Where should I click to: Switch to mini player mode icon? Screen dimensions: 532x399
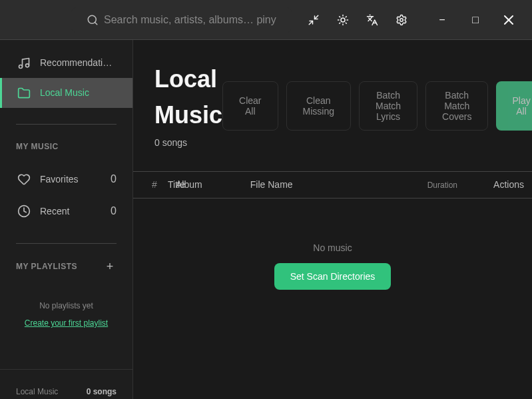coord(314,20)
